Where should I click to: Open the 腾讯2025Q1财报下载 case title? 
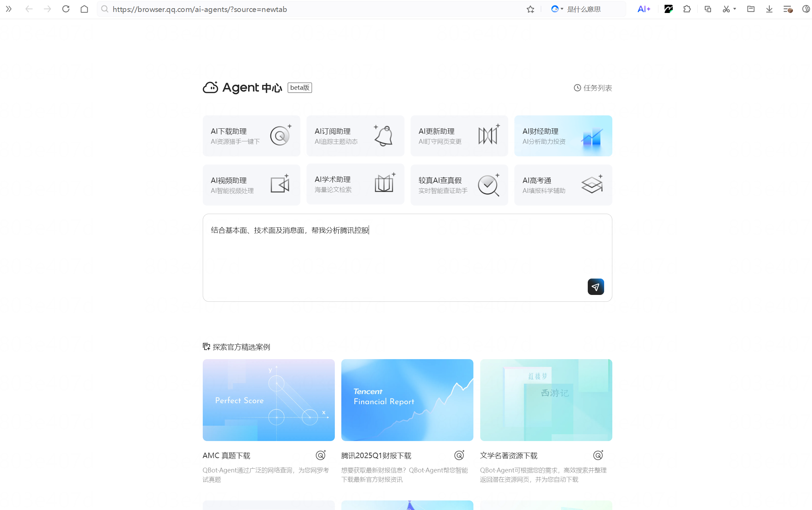(x=376, y=455)
